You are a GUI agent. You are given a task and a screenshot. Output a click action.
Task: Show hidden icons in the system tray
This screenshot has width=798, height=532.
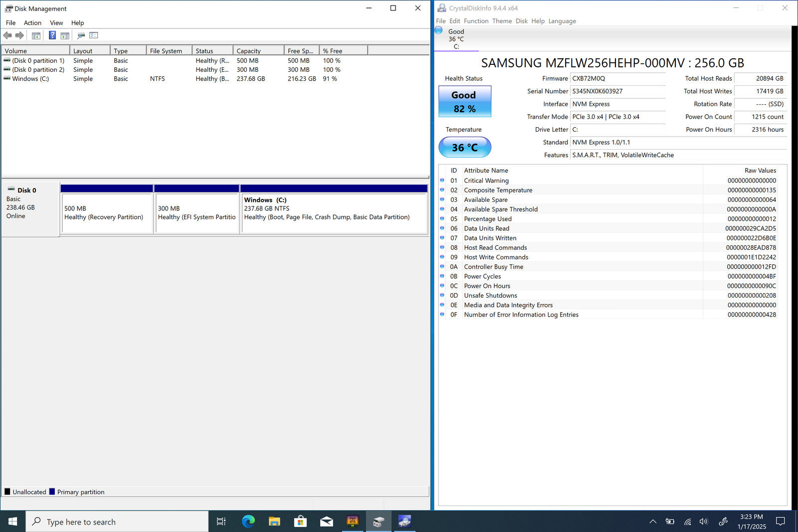pos(652,522)
